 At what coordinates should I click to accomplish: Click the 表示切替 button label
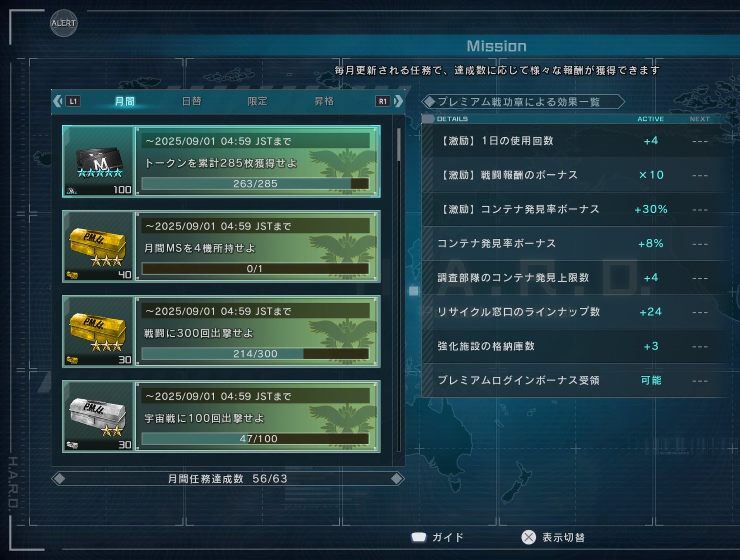click(x=563, y=537)
